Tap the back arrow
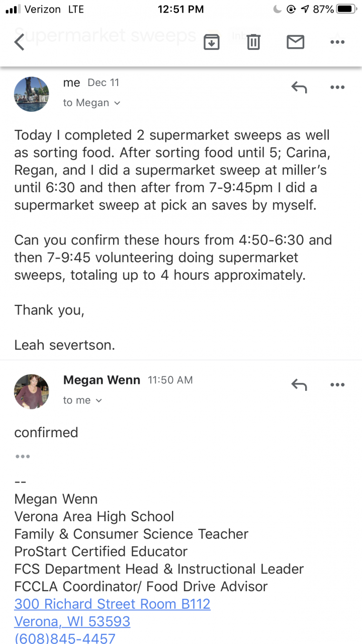362x644 pixels. point(20,42)
